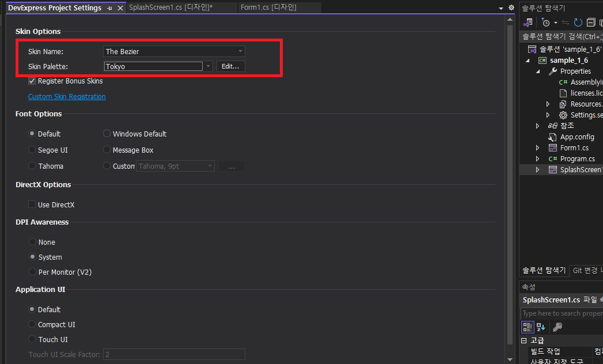Click the sync with active document icon
603x364 pixels.
[566, 22]
